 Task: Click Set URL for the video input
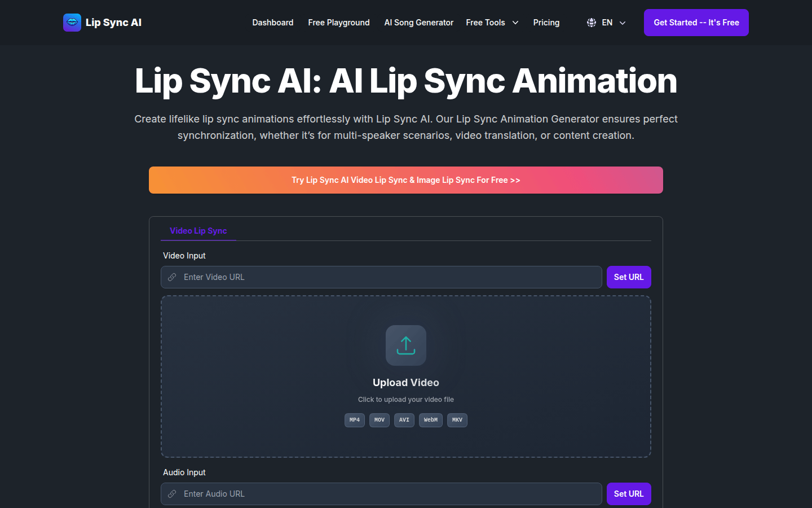(x=629, y=277)
